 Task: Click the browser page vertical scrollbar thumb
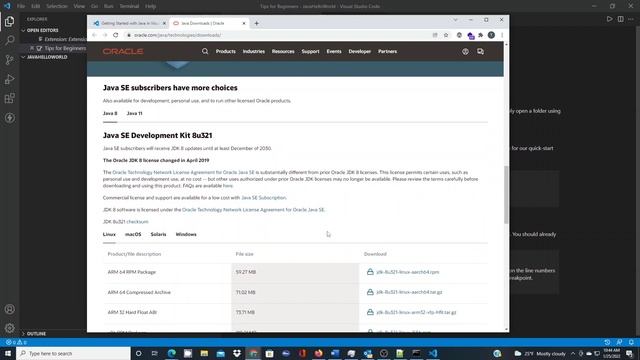506,195
